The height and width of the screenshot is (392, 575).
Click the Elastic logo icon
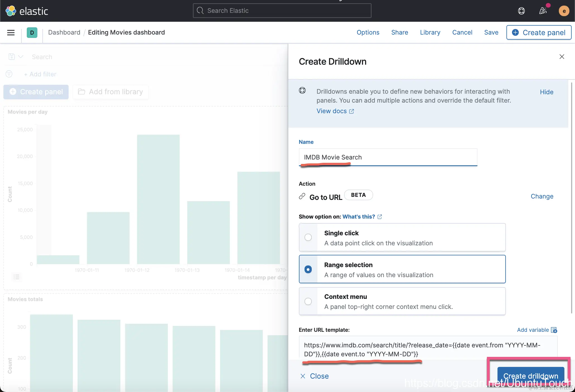click(x=11, y=11)
